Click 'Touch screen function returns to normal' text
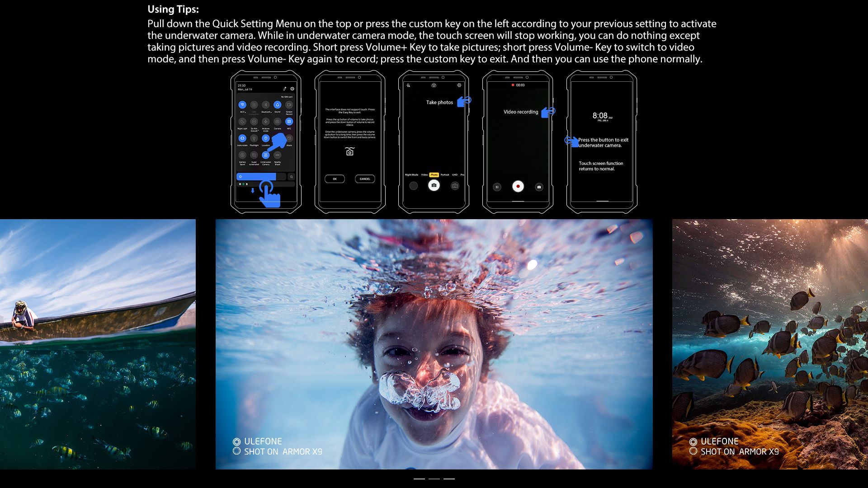The image size is (868, 488). point(601,166)
